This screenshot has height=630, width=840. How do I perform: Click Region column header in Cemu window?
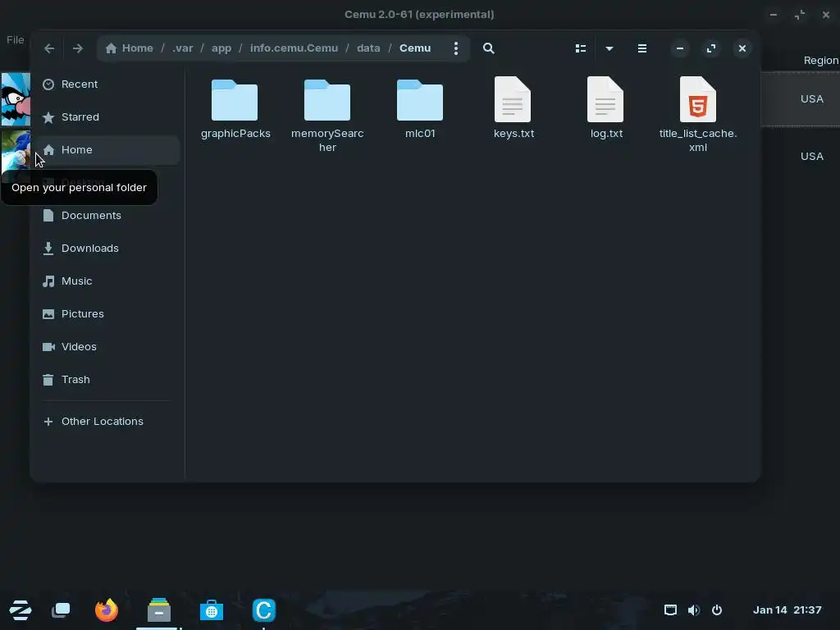pyautogui.click(x=820, y=61)
